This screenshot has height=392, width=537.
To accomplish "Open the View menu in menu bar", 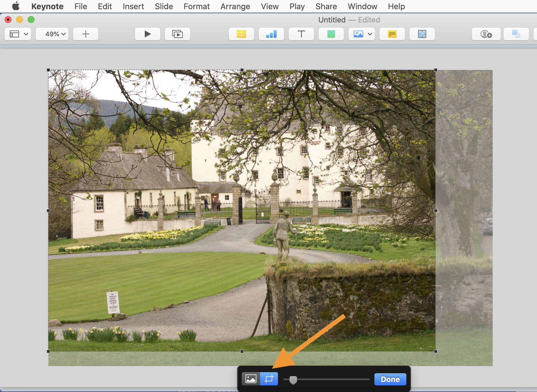I will tap(270, 6).
